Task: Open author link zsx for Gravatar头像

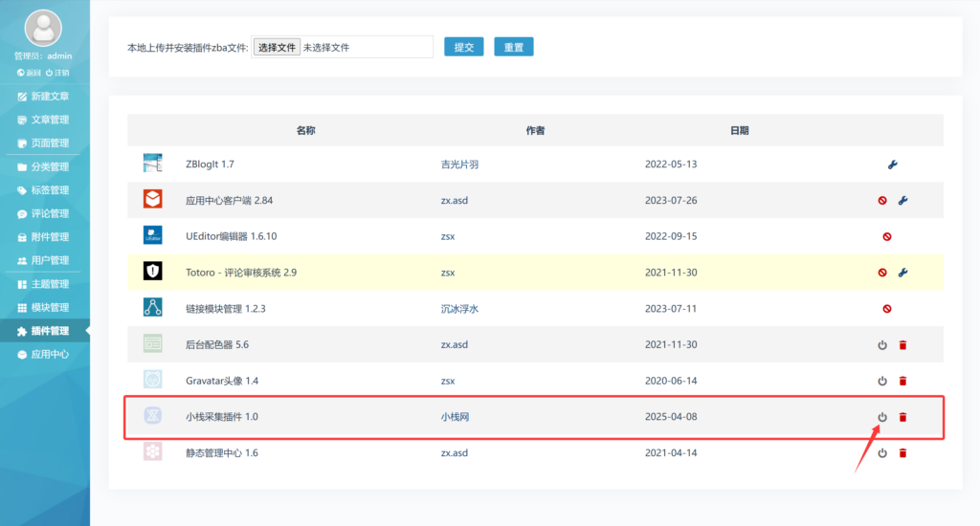Action: (448, 381)
